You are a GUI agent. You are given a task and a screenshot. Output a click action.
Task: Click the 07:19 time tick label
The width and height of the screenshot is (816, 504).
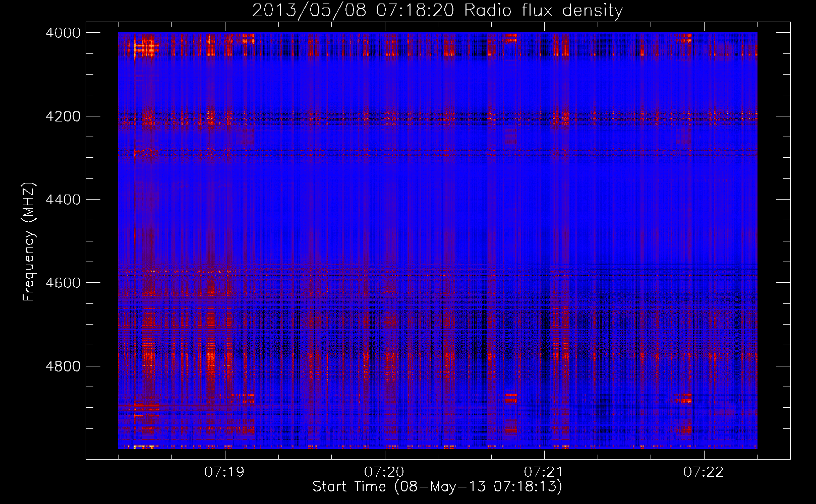click(224, 472)
